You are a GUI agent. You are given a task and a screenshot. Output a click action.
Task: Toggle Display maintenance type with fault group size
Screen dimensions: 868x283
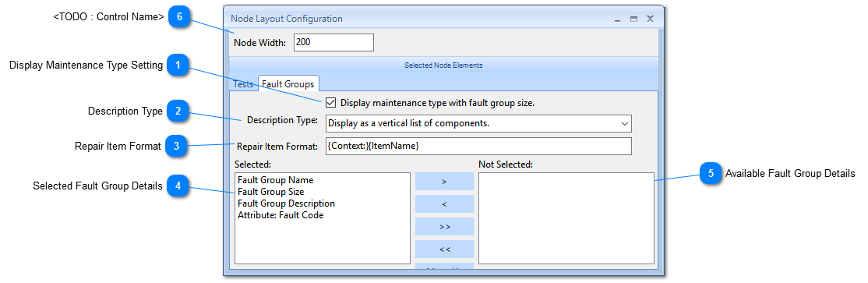[331, 102]
